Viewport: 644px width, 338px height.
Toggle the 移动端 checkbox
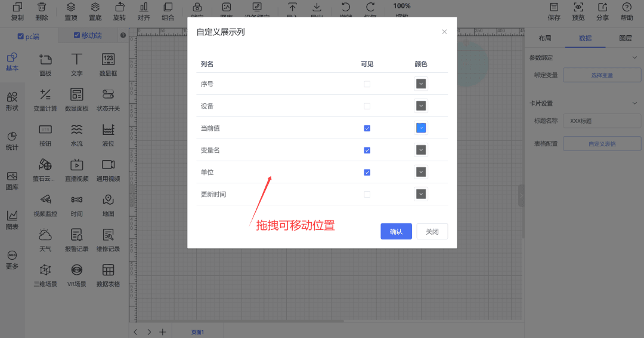(x=77, y=35)
